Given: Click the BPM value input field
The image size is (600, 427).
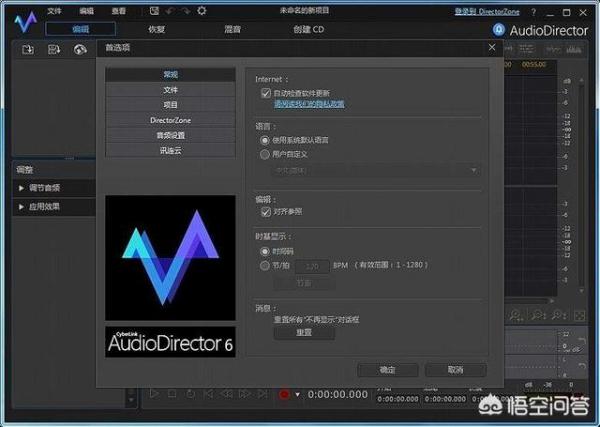Looking at the screenshot, I should point(312,266).
